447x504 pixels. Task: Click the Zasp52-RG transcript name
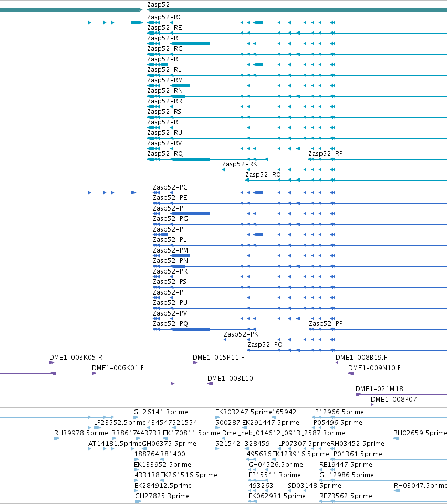[x=164, y=49]
